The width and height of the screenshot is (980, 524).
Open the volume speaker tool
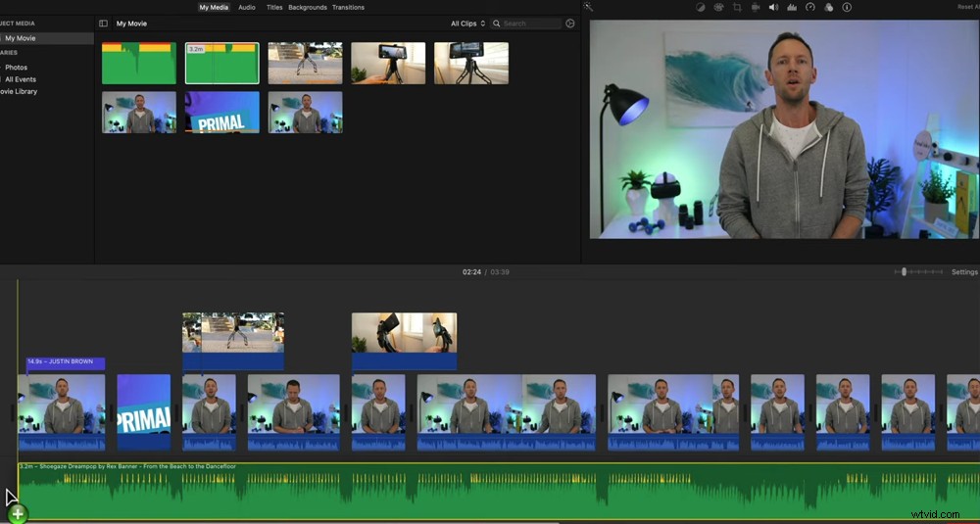click(x=773, y=8)
